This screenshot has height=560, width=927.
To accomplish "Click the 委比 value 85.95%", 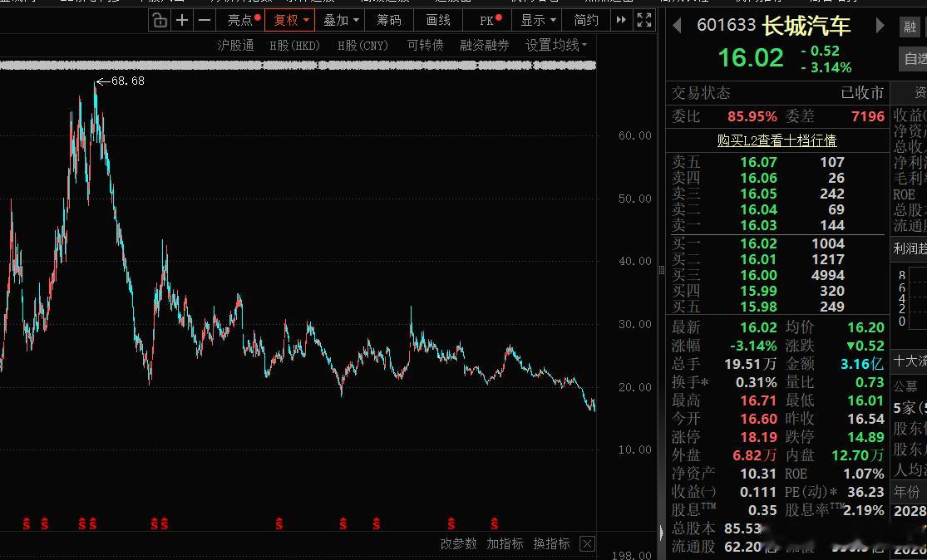I will click(752, 116).
